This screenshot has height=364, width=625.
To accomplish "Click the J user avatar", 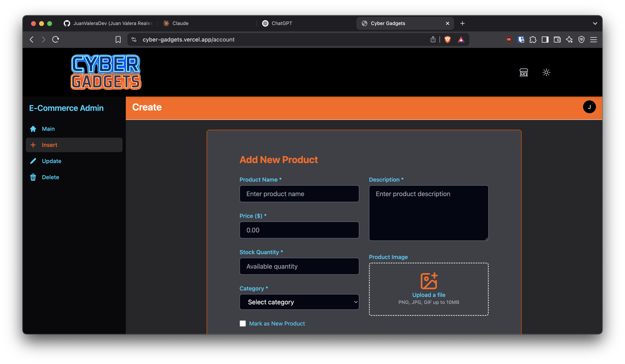I will [589, 107].
